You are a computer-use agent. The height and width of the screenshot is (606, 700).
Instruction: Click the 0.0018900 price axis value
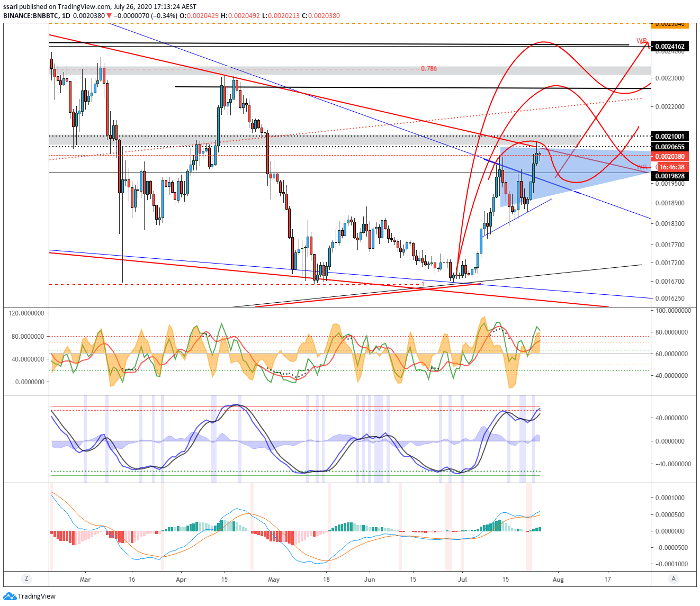pos(670,203)
